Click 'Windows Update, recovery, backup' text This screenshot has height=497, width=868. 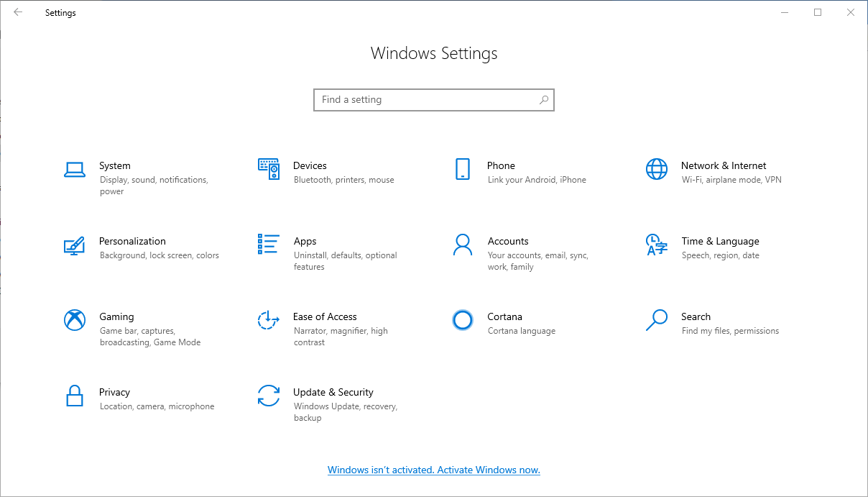click(x=345, y=412)
